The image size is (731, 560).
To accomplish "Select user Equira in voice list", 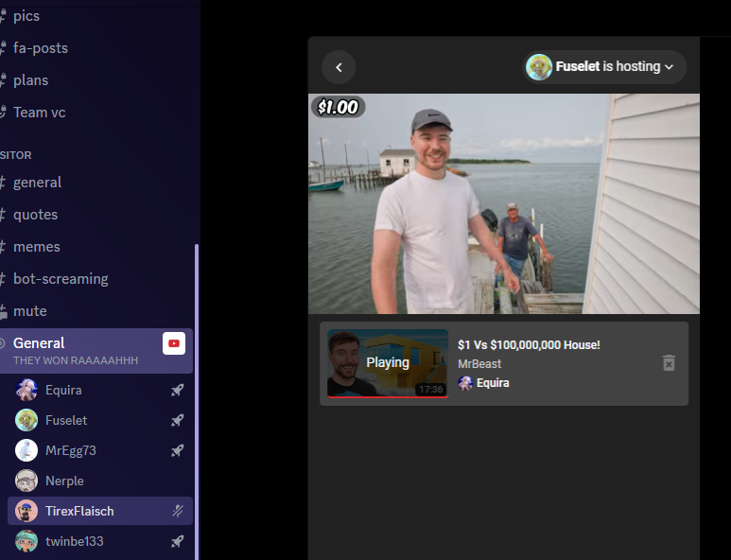I will point(100,391).
